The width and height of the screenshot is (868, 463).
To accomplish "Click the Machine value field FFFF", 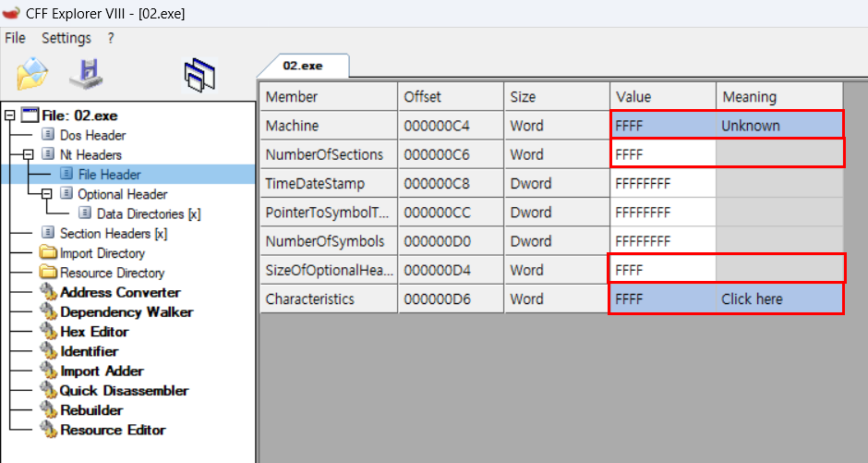I will pyautogui.click(x=663, y=126).
